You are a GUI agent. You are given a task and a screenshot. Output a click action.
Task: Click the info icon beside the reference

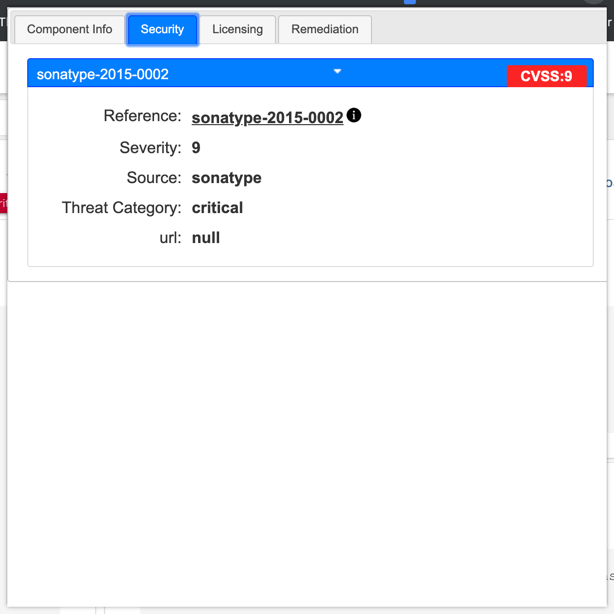(x=354, y=115)
